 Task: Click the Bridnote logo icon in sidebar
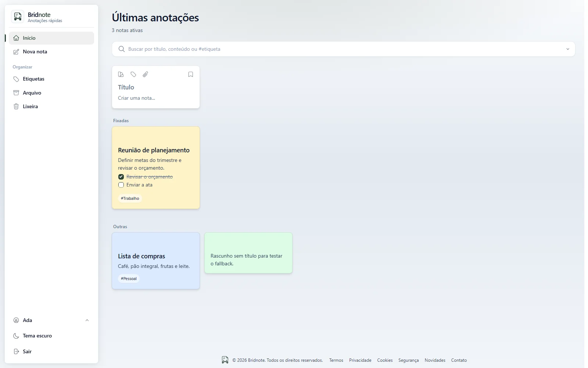[18, 17]
